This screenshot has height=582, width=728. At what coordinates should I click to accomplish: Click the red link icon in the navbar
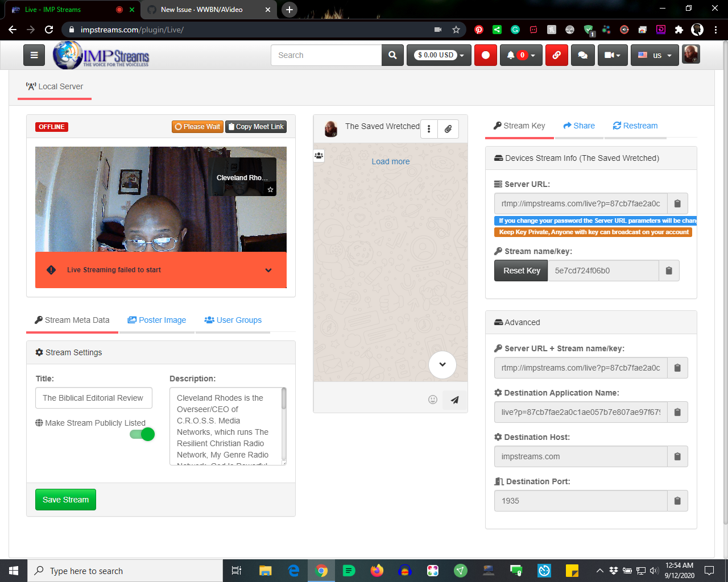[x=556, y=55]
